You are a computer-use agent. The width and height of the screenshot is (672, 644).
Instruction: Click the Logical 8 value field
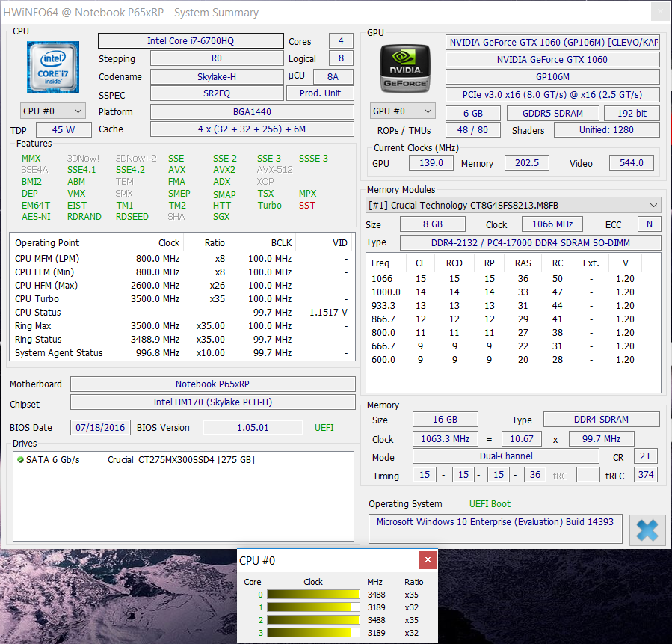click(x=341, y=58)
